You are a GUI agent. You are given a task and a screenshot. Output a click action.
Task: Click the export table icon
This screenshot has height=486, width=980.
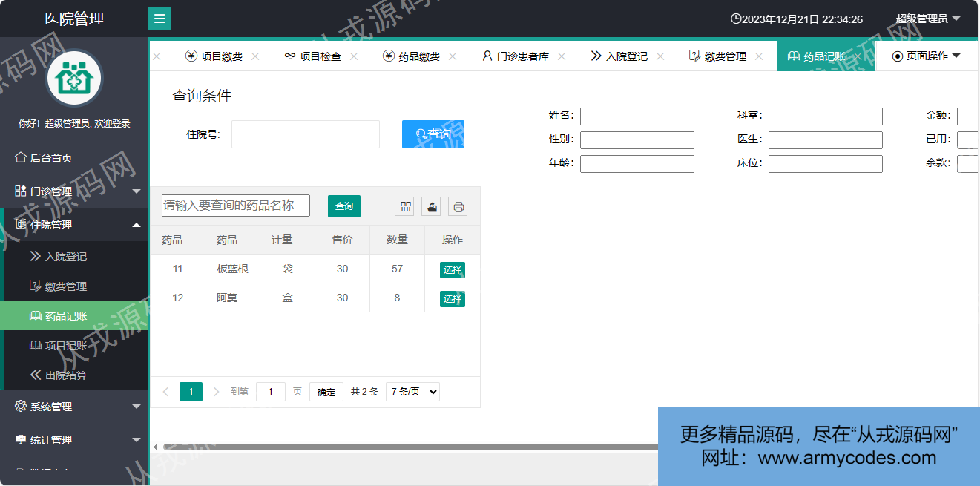point(431,207)
